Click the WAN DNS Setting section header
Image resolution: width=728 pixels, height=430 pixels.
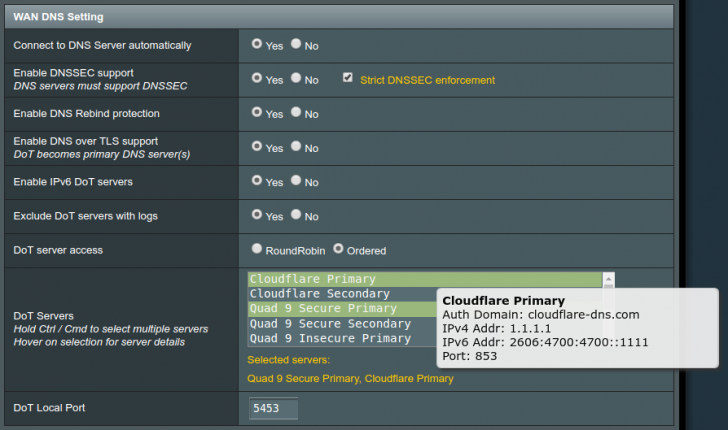pyautogui.click(x=339, y=17)
